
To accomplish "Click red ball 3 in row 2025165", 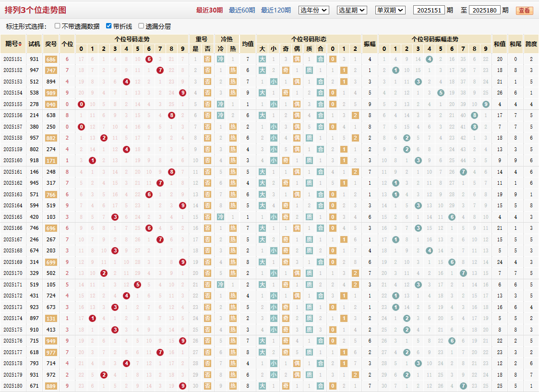I will (x=115, y=217).
